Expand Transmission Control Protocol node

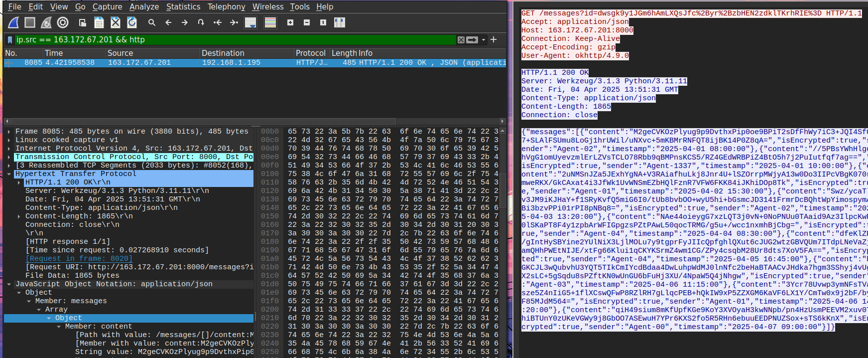[9, 157]
